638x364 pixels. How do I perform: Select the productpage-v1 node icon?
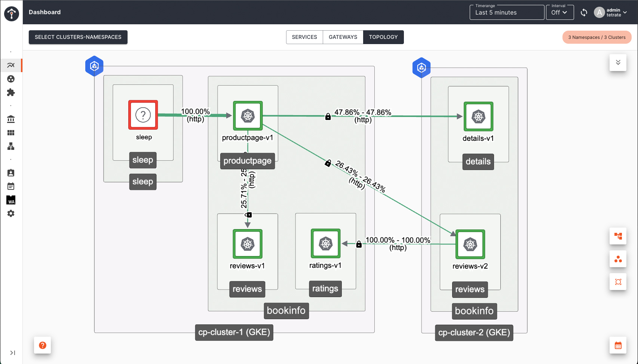click(248, 116)
